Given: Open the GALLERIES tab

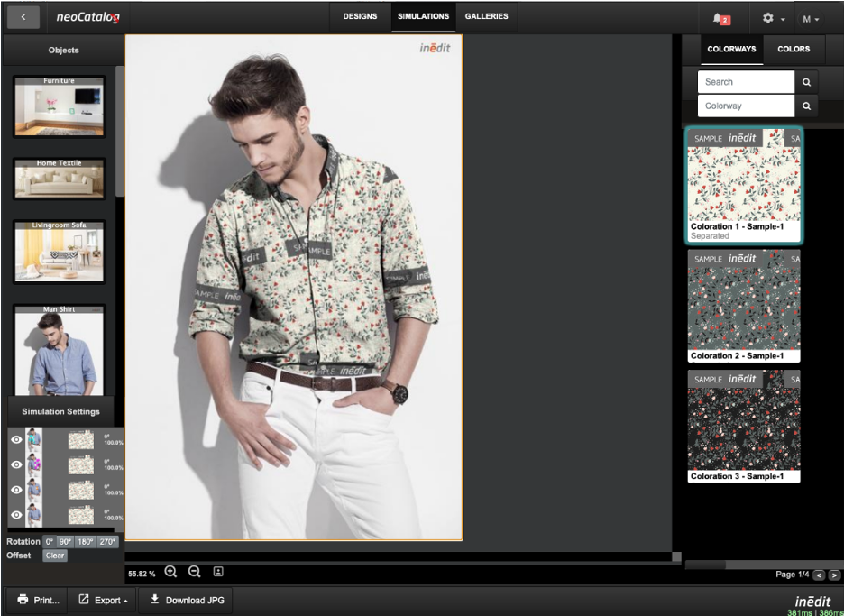Looking at the screenshot, I should (x=487, y=17).
